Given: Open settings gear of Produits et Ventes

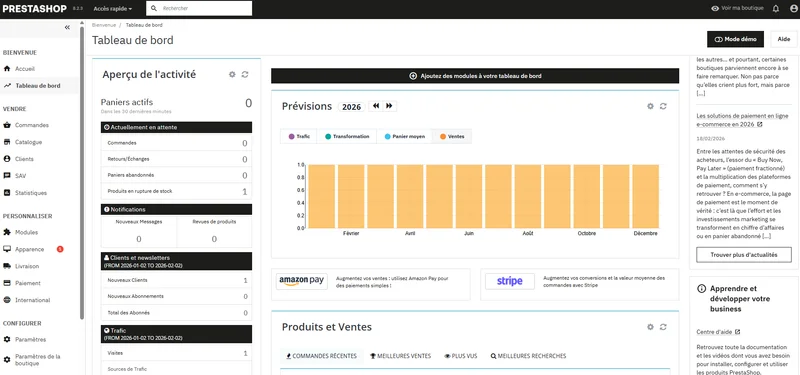Looking at the screenshot, I should (650, 327).
